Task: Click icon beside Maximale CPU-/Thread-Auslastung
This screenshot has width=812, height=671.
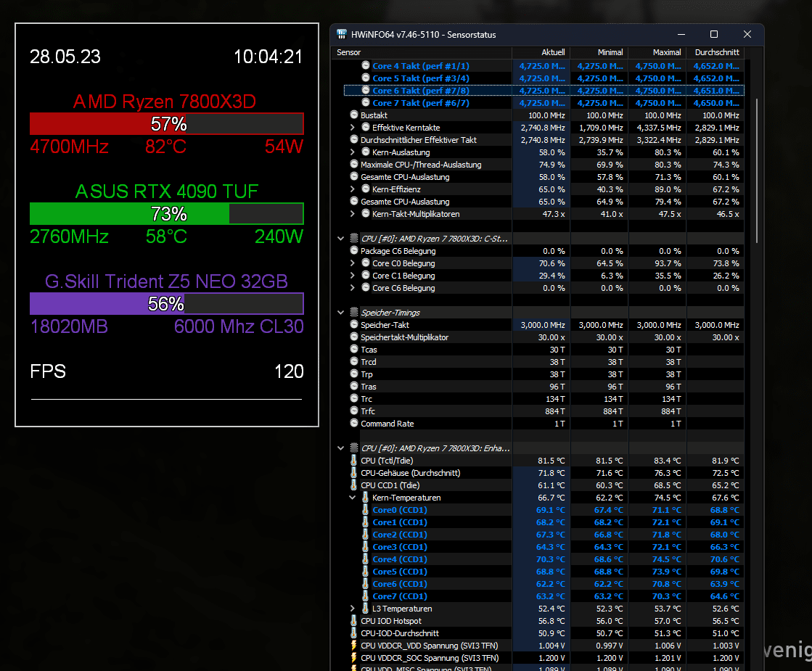Action: coord(354,164)
